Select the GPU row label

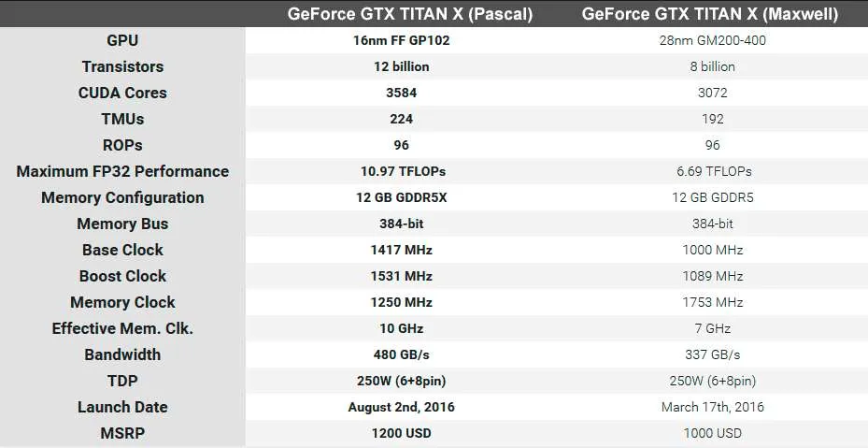click(x=122, y=40)
